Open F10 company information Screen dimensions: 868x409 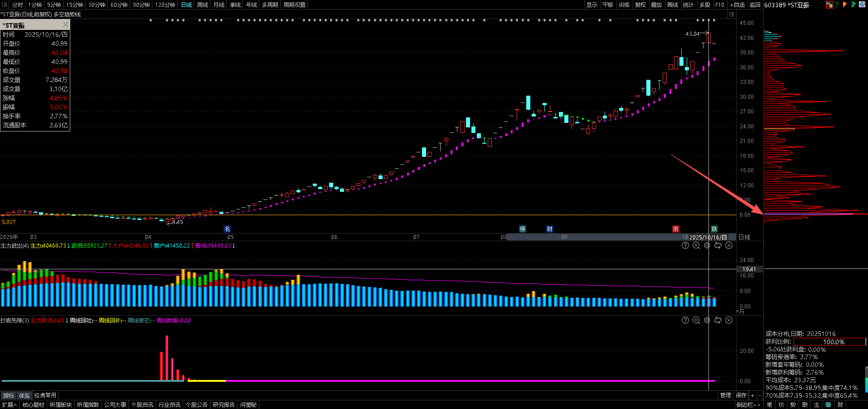(x=720, y=5)
